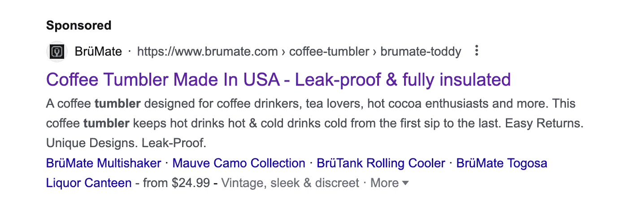Open the Coffee Tumbler Made In USA headline
Image resolution: width=644 pixels, height=201 pixels.
coord(278,80)
